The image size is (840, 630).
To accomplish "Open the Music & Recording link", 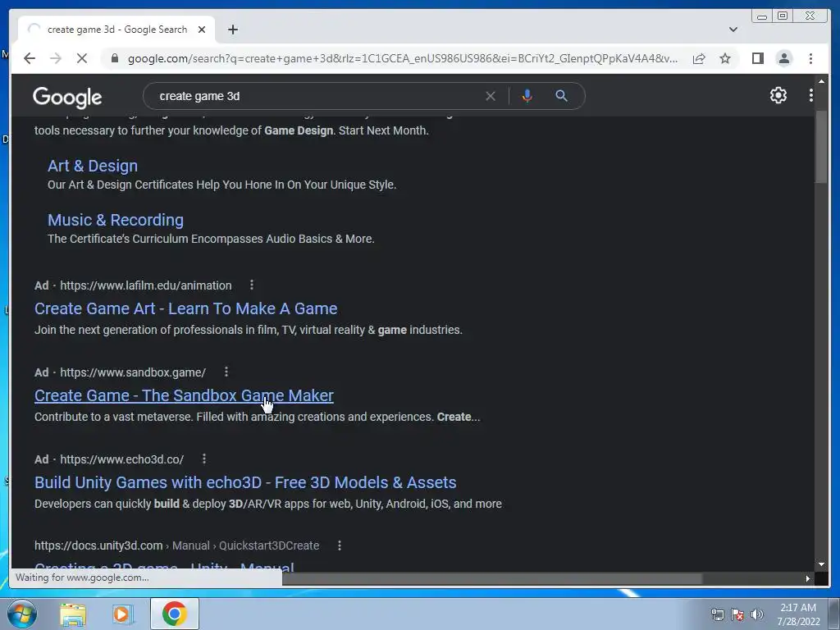I will 116,220.
